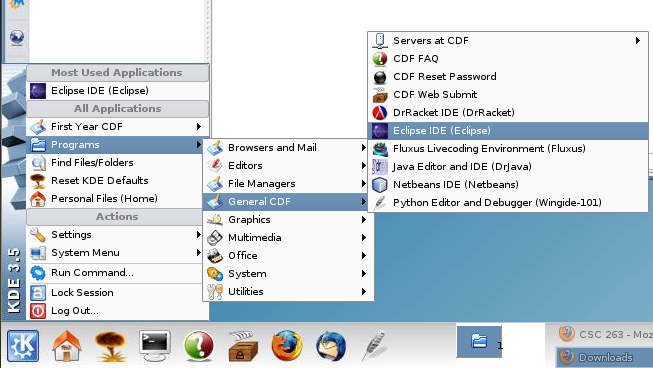
Task: Expand the Graphics submenu arrow
Action: click(364, 220)
